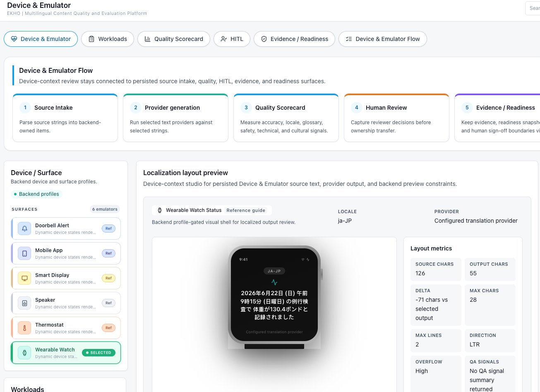Click the Speaker device icon
The width and height of the screenshot is (540, 392).
tap(24, 303)
